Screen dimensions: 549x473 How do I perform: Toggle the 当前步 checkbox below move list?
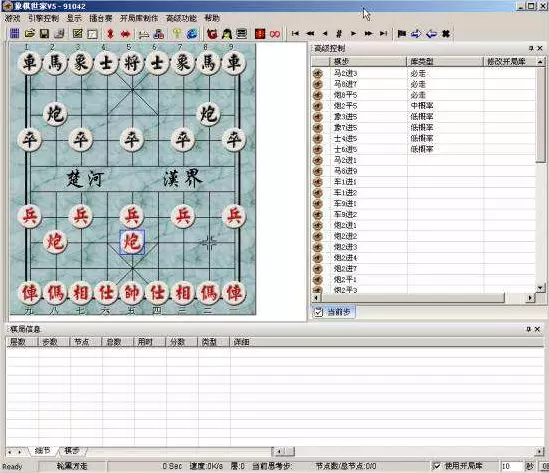(x=318, y=312)
